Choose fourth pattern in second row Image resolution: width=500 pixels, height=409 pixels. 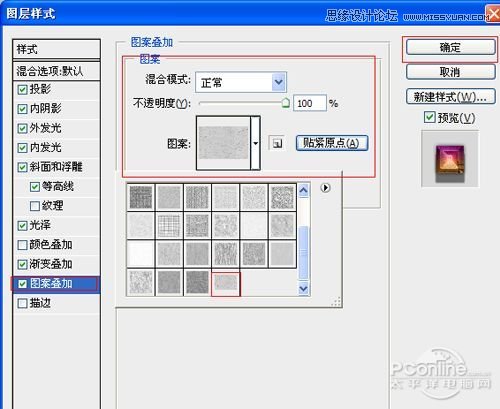(226, 226)
